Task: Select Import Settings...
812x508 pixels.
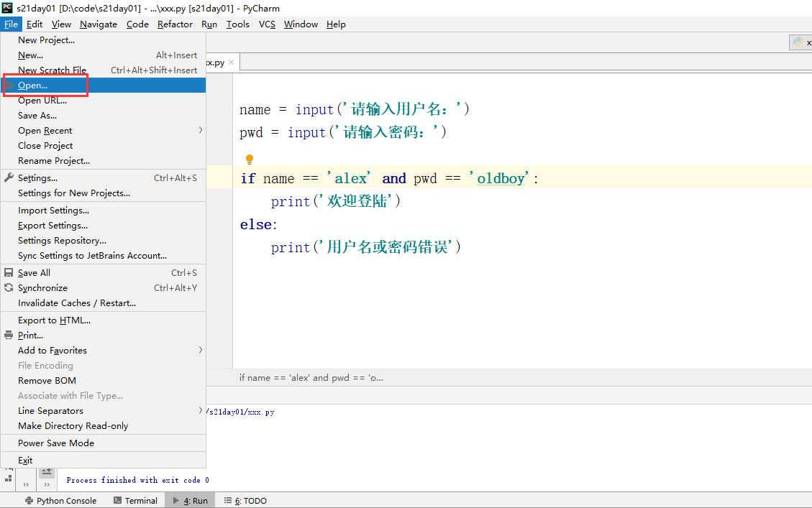Action: tap(103, 210)
